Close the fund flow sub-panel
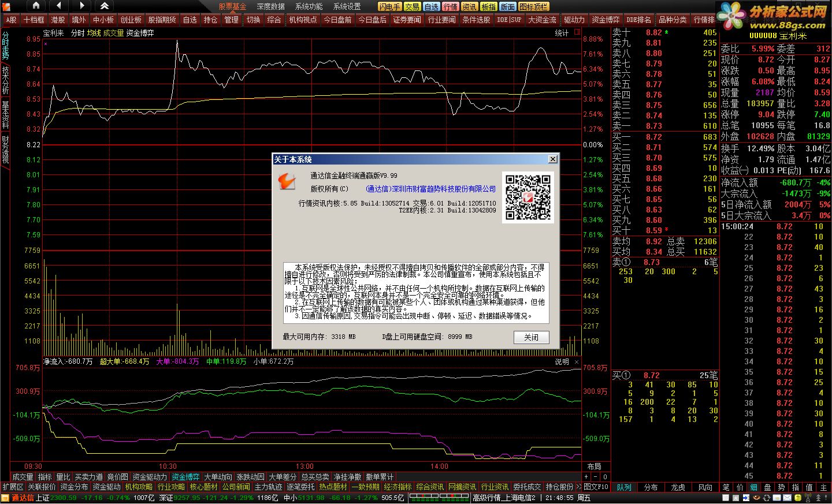The width and height of the screenshot is (832, 504). (x=577, y=362)
